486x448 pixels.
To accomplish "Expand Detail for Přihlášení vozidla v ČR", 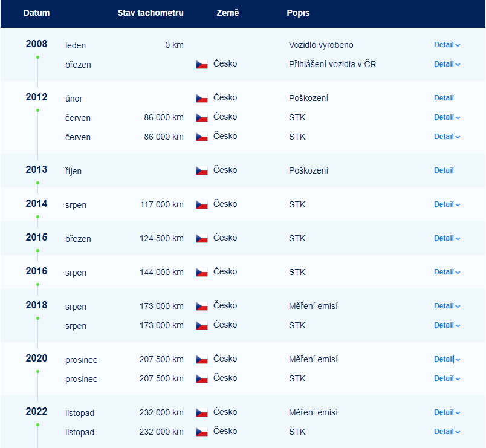I will (447, 64).
